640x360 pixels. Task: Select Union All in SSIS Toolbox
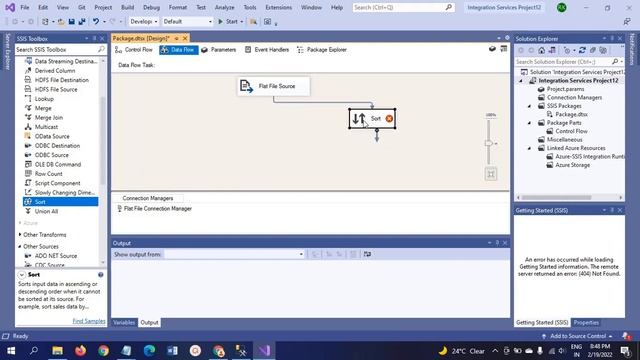46,211
